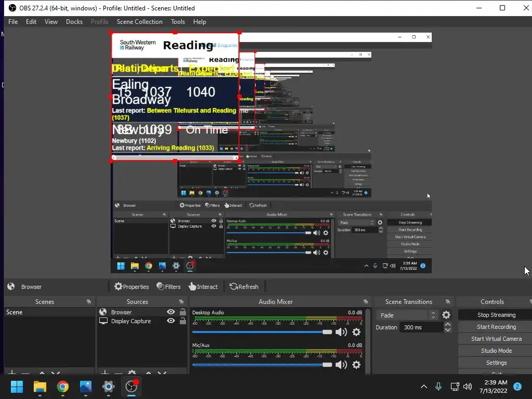Open the File menu
Screen dimensions: 532x399
click(x=13, y=22)
